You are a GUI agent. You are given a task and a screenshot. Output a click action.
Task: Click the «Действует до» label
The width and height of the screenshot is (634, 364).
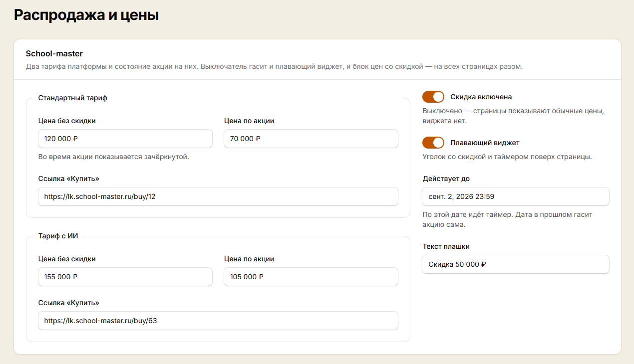click(446, 179)
